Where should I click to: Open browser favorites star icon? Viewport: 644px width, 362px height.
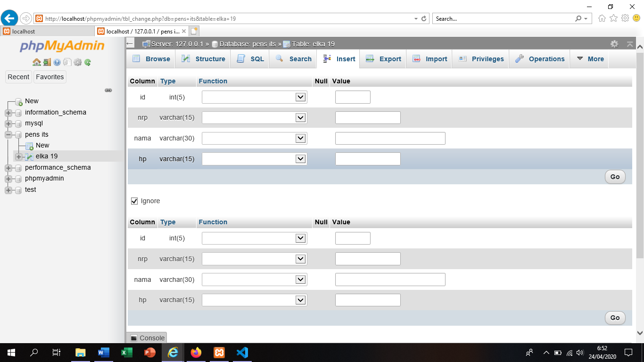click(x=613, y=18)
